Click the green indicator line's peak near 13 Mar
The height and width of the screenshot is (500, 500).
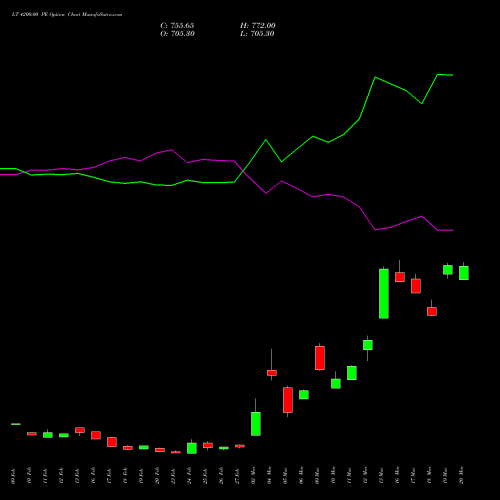(375, 77)
